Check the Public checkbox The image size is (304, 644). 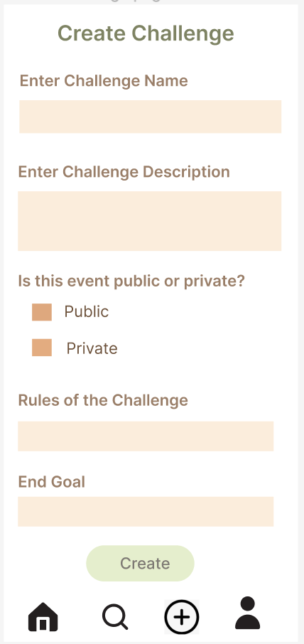click(42, 312)
